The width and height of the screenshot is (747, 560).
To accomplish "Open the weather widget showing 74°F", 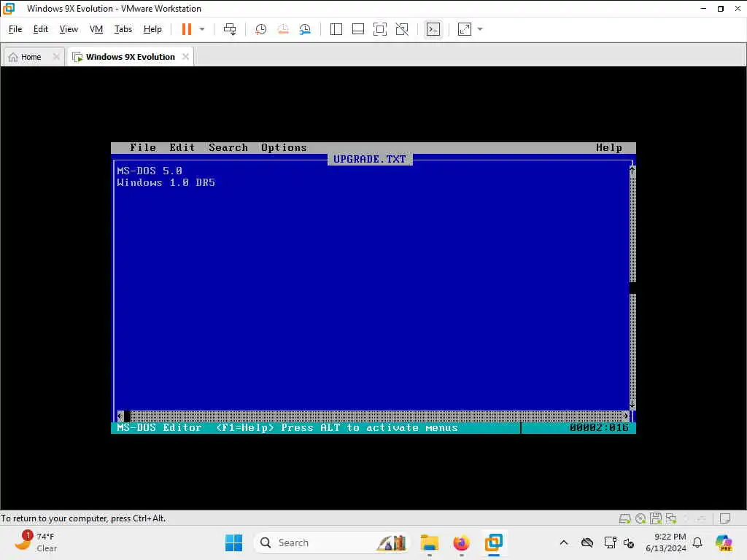I will (x=35, y=542).
